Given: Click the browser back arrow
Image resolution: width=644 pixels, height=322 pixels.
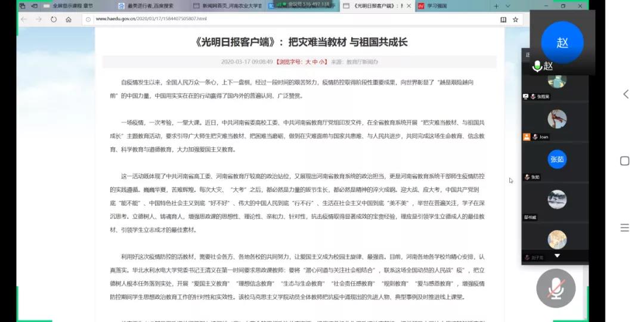Looking at the screenshot, I should tap(24, 19).
